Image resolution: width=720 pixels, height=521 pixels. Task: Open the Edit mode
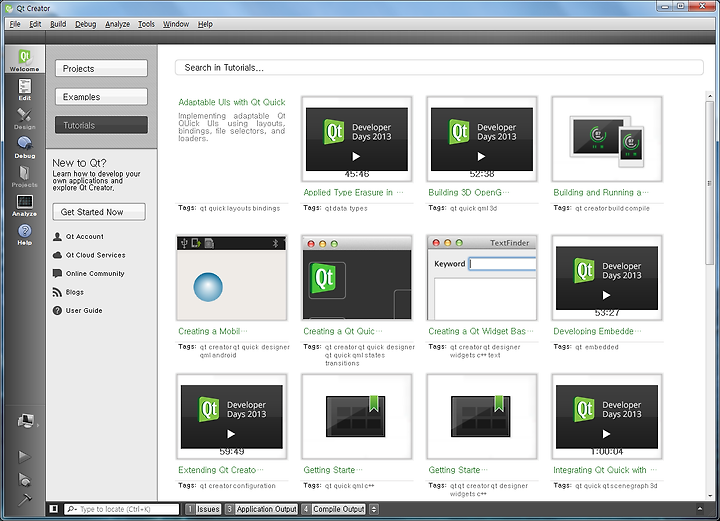(x=24, y=89)
